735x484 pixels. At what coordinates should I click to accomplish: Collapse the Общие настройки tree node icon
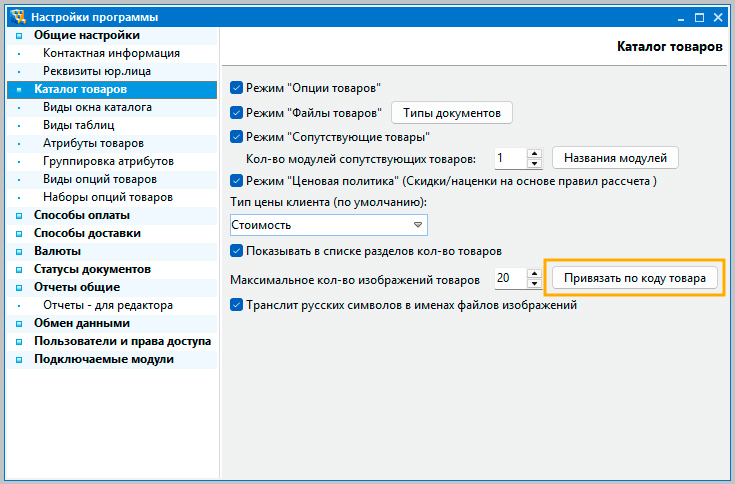coord(19,36)
